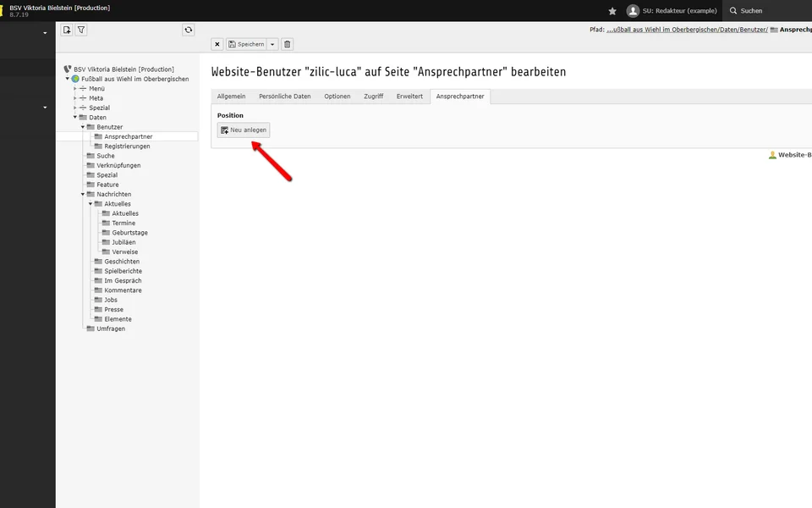Open the page tree filter
This screenshot has height=508, width=812.
(x=81, y=30)
